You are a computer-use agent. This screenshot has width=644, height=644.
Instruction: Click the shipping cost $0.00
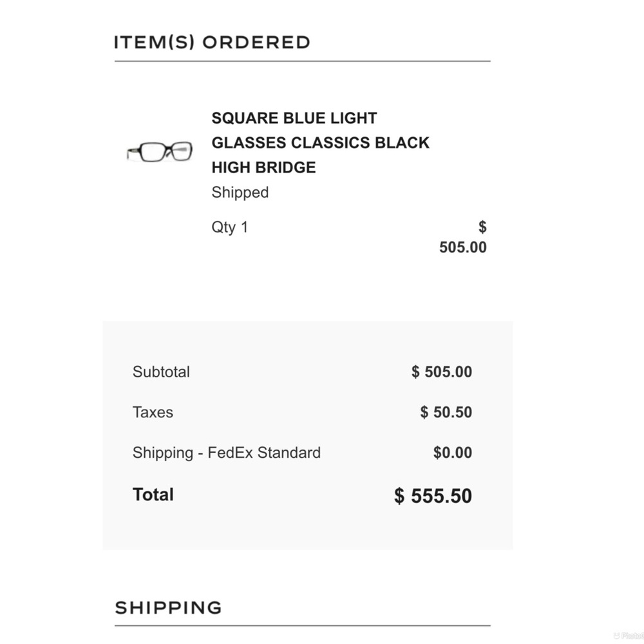pyautogui.click(x=453, y=453)
